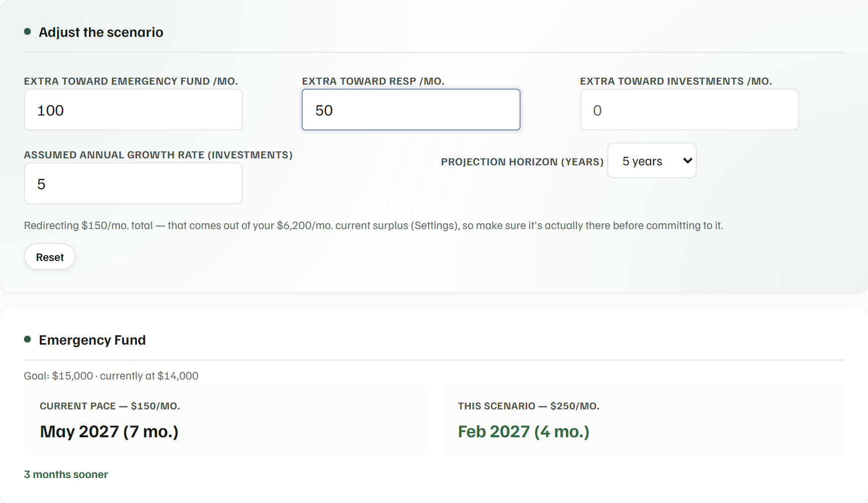Click the 'Emergency Fund' section heading
This screenshot has width=868, height=503.
[x=92, y=340]
